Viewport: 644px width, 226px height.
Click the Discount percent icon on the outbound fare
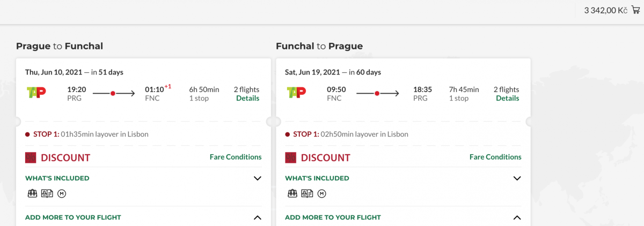point(31,157)
